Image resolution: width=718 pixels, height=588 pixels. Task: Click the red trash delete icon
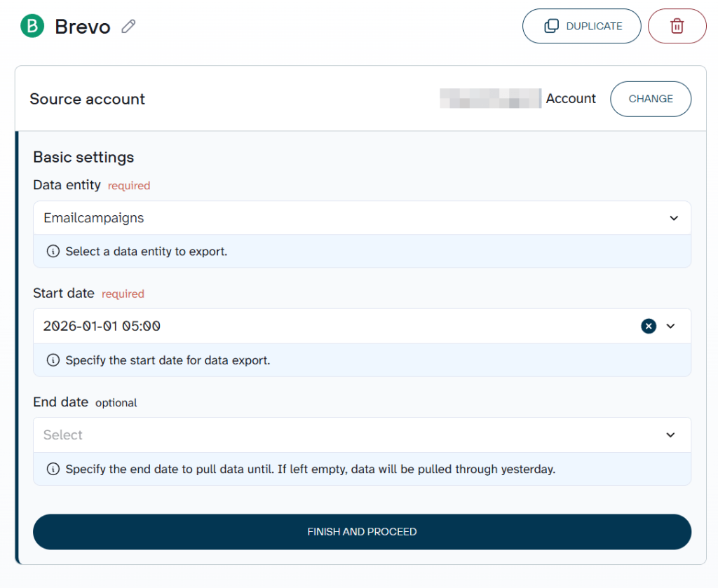pyautogui.click(x=677, y=27)
